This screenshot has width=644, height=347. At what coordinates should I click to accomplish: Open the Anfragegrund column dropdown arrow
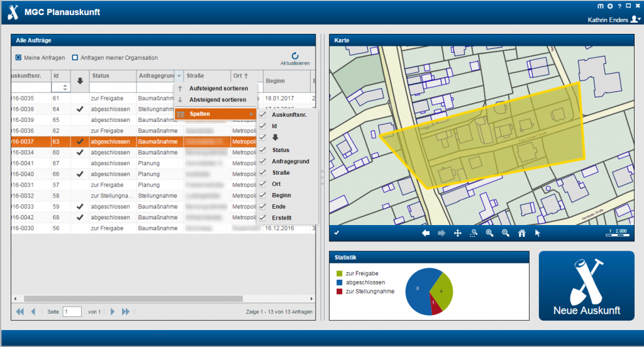179,76
